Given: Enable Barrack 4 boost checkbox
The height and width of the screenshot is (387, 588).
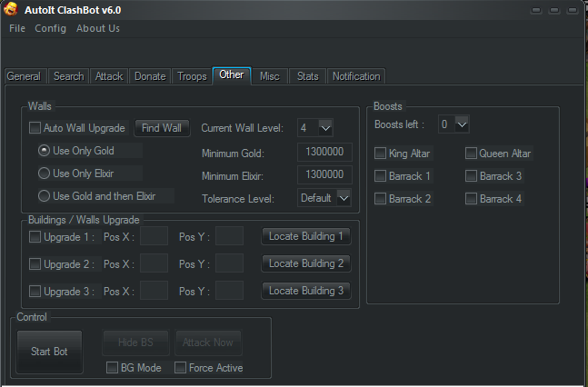Looking at the screenshot, I should (471, 198).
